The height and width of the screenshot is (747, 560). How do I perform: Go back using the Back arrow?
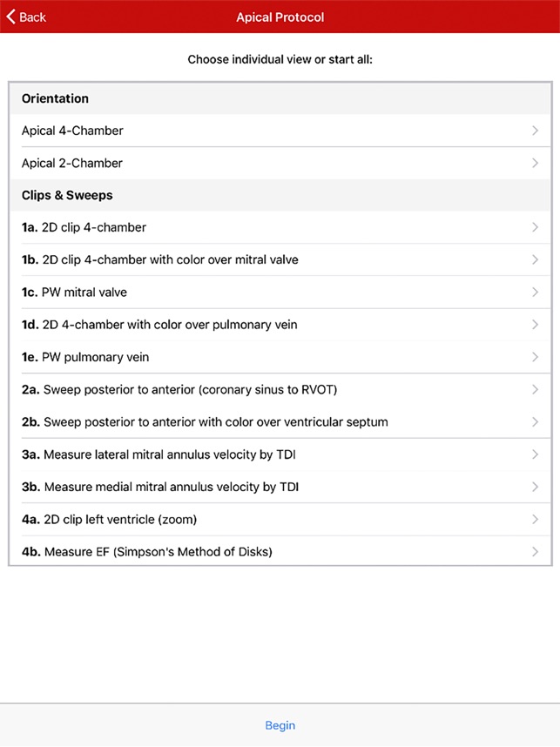[26, 17]
